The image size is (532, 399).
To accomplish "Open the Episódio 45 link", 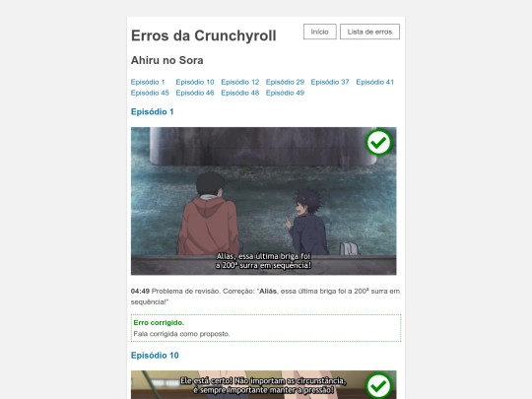I will (150, 93).
